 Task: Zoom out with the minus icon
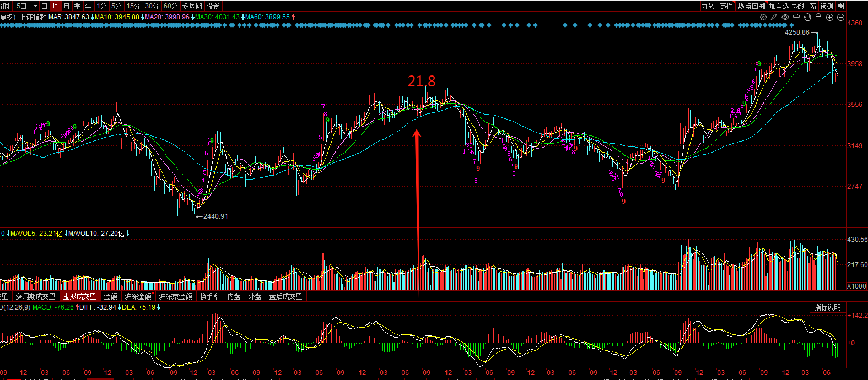pyautogui.click(x=840, y=17)
